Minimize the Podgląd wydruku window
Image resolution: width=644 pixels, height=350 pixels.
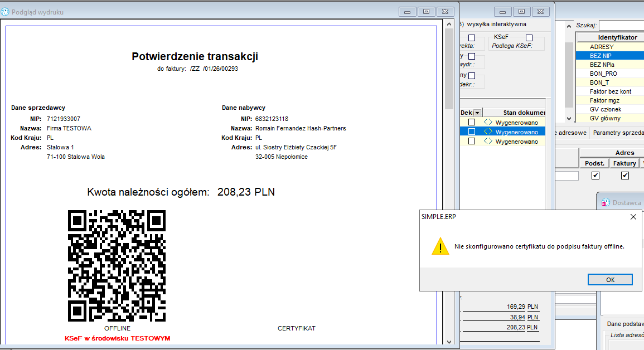[x=408, y=12]
